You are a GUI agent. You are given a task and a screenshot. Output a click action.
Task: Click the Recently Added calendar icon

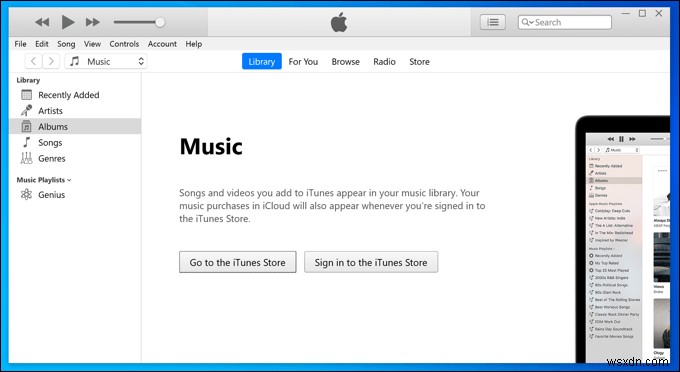(x=26, y=95)
